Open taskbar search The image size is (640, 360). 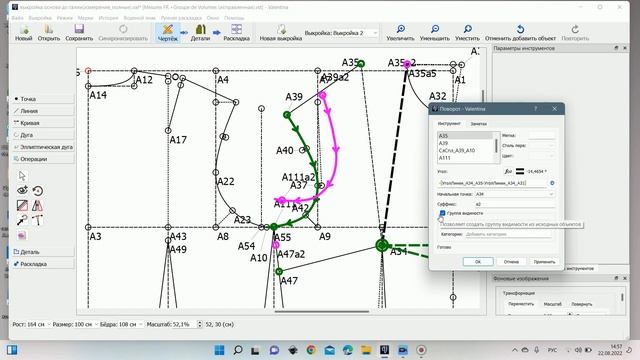[238, 350]
